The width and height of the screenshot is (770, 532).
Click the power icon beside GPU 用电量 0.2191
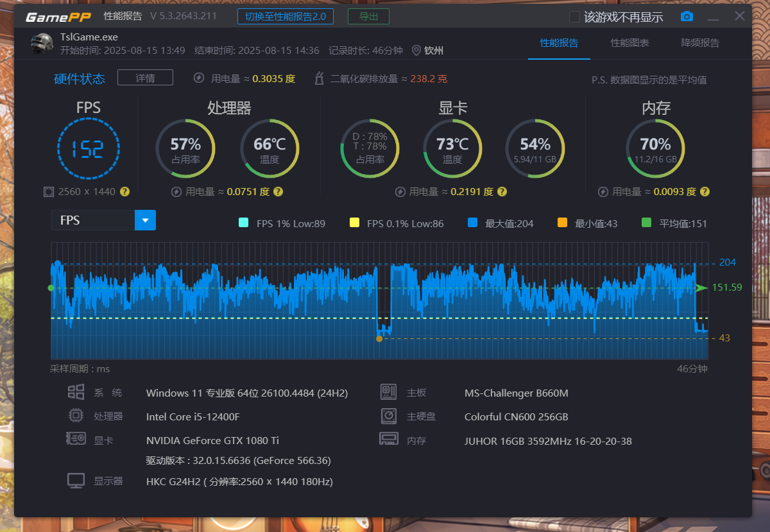tap(400, 191)
